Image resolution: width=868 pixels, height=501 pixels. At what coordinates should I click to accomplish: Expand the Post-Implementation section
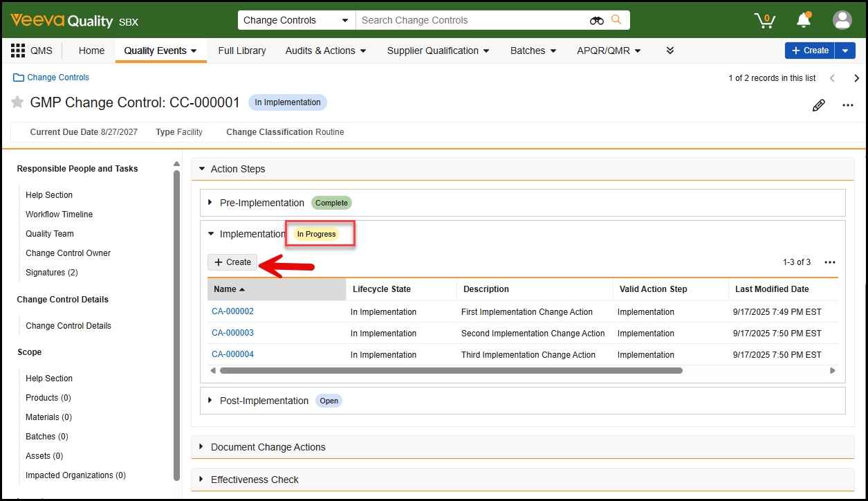(x=211, y=401)
